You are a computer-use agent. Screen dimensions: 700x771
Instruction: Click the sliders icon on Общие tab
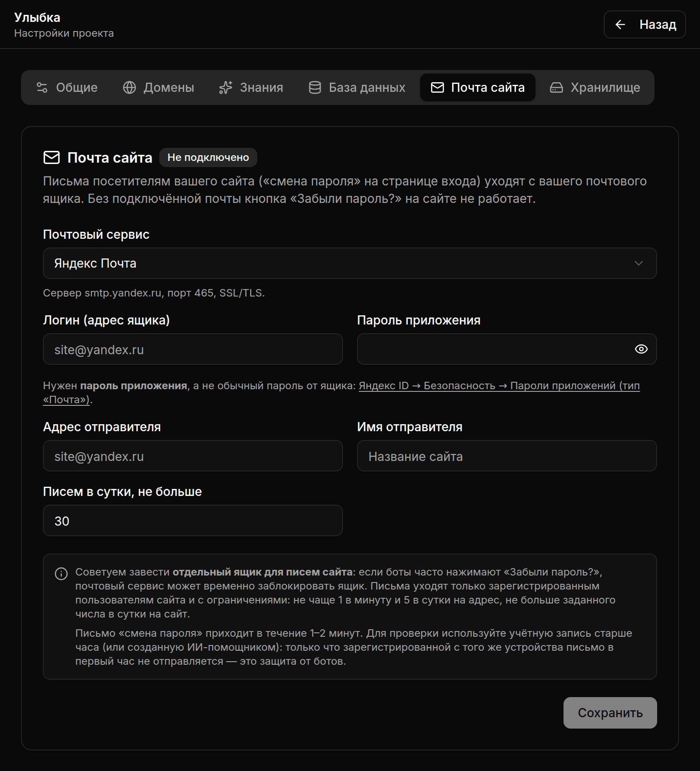point(42,87)
